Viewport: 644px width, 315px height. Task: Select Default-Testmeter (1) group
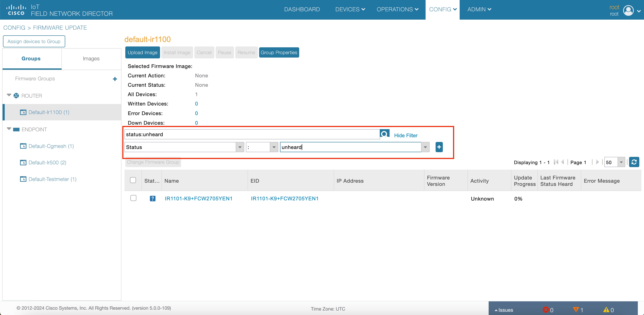(52, 179)
